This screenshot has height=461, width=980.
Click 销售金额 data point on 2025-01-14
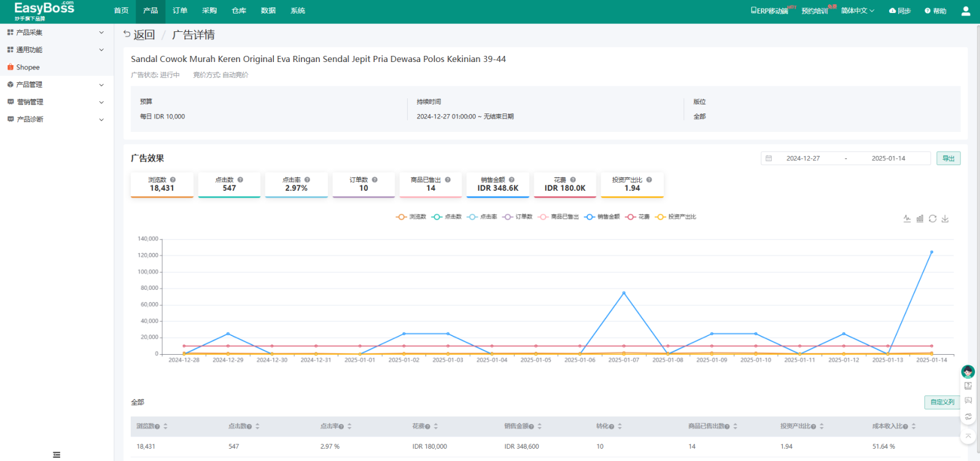[x=931, y=252]
